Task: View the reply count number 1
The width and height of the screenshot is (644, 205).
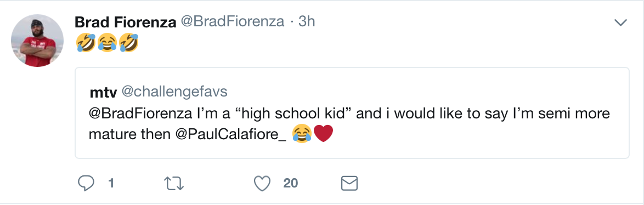Action: (x=111, y=183)
